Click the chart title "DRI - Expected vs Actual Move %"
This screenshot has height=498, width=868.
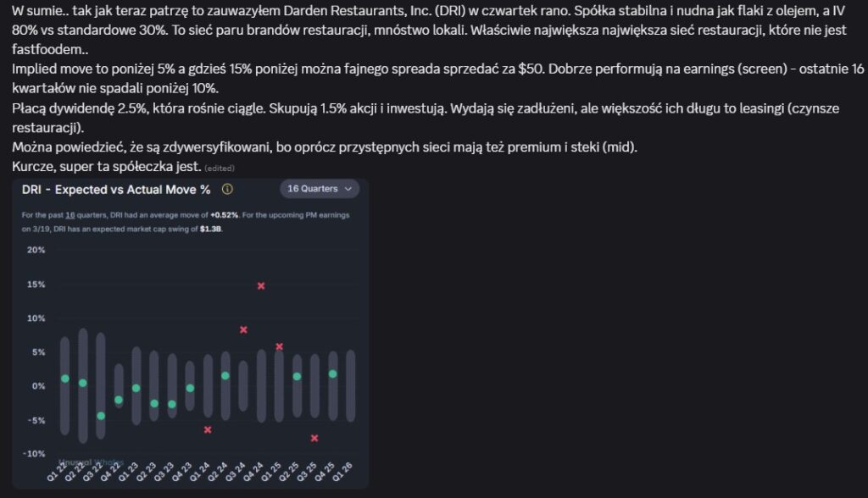point(116,190)
